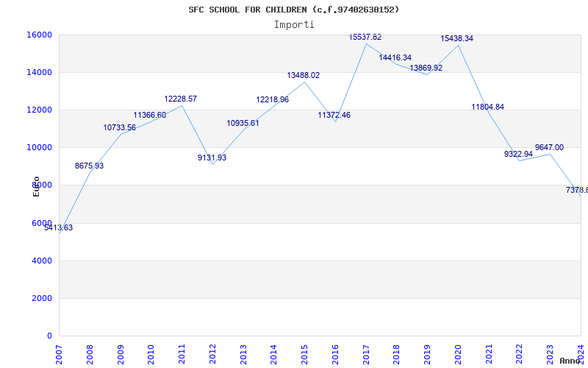Click the x-axis year 2007
The height and width of the screenshot is (368, 588).
59,355
